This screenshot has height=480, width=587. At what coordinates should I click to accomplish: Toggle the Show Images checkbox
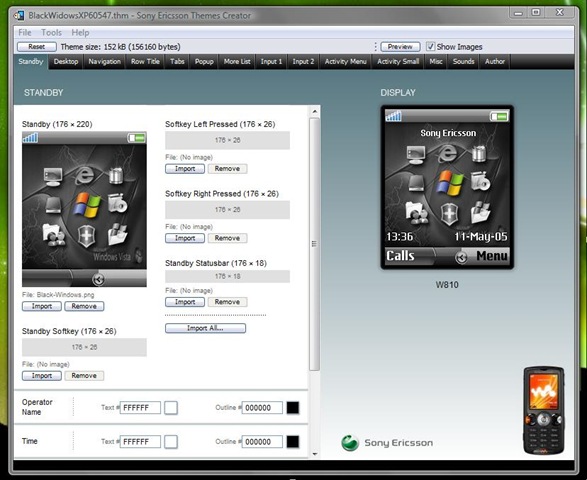431,46
